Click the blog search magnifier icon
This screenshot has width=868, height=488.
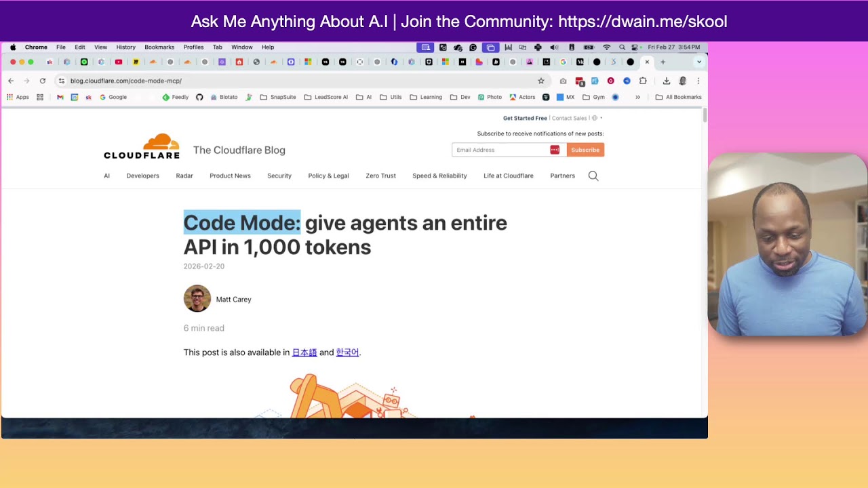click(x=593, y=176)
